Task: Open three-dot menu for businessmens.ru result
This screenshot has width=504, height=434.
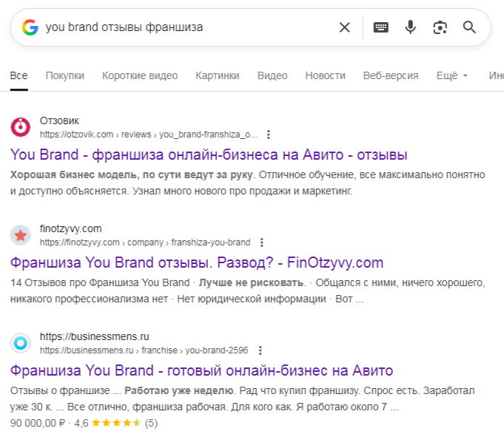Action: (260, 350)
